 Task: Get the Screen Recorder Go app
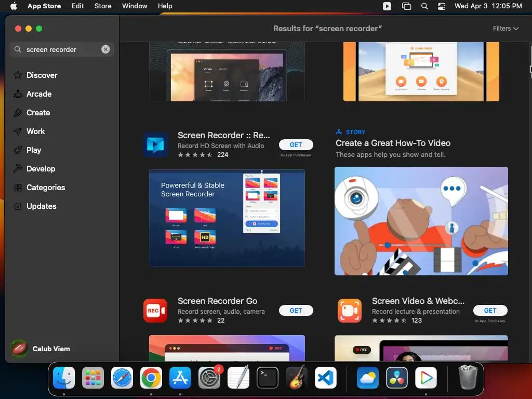pos(296,311)
